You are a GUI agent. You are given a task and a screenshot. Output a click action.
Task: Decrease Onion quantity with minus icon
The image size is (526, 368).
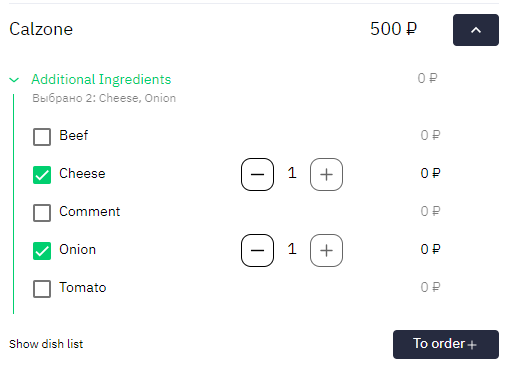[x=257, y=251]
